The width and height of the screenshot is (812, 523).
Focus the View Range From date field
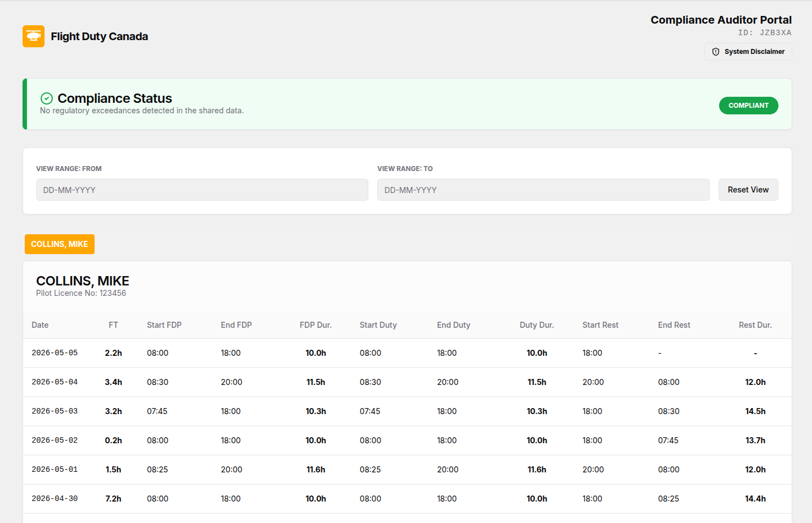202,190
